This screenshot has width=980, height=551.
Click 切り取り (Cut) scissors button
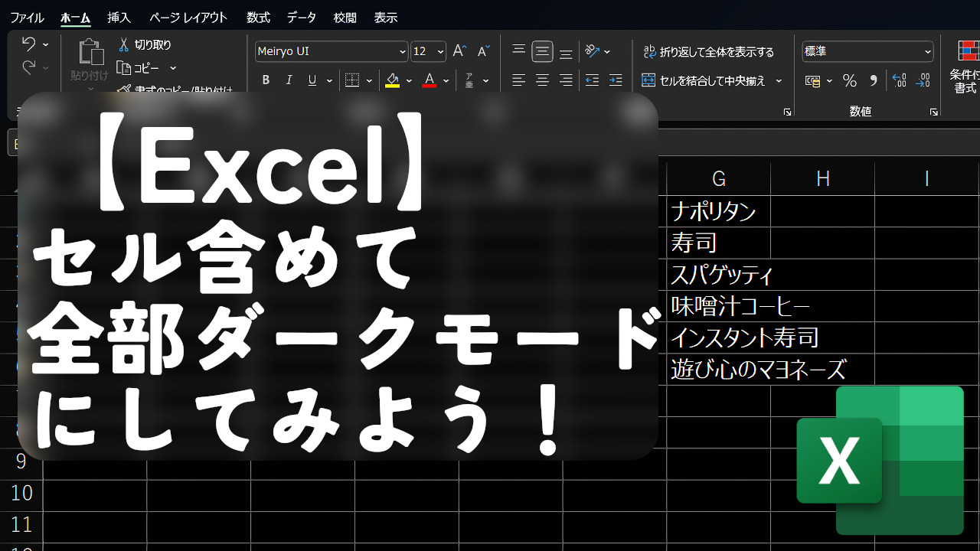click(x=144, y=45)
